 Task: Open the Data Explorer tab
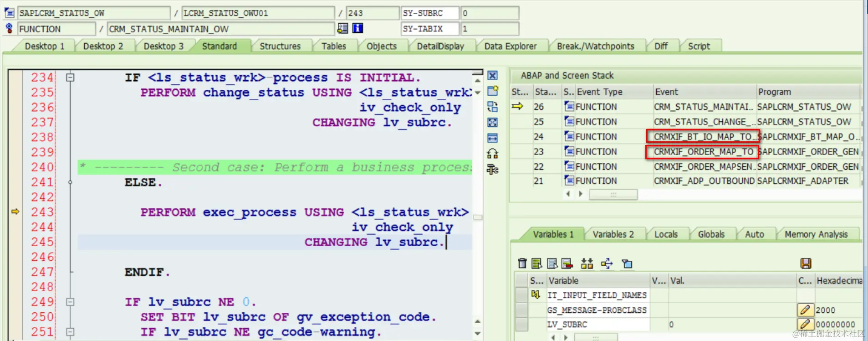tap(511, 46)
